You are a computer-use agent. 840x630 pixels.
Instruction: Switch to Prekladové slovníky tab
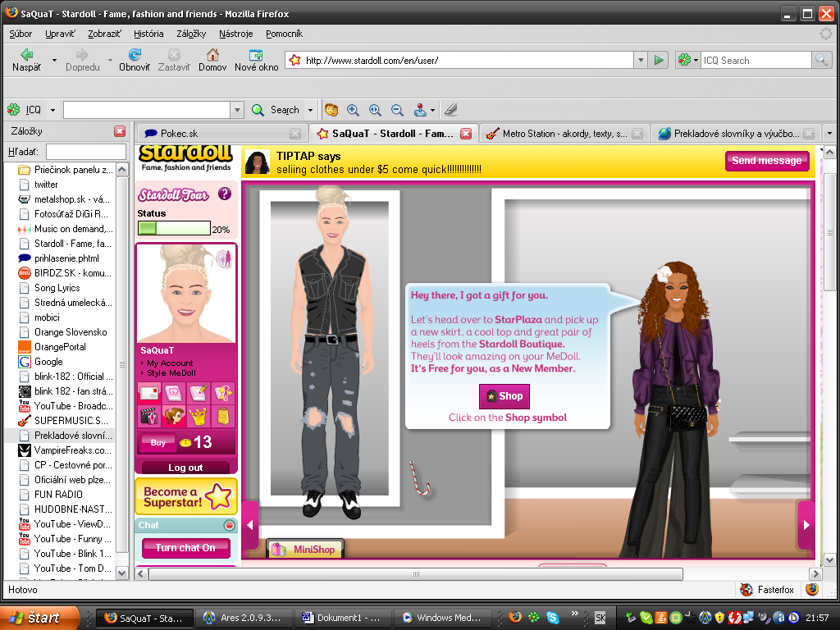736,134
